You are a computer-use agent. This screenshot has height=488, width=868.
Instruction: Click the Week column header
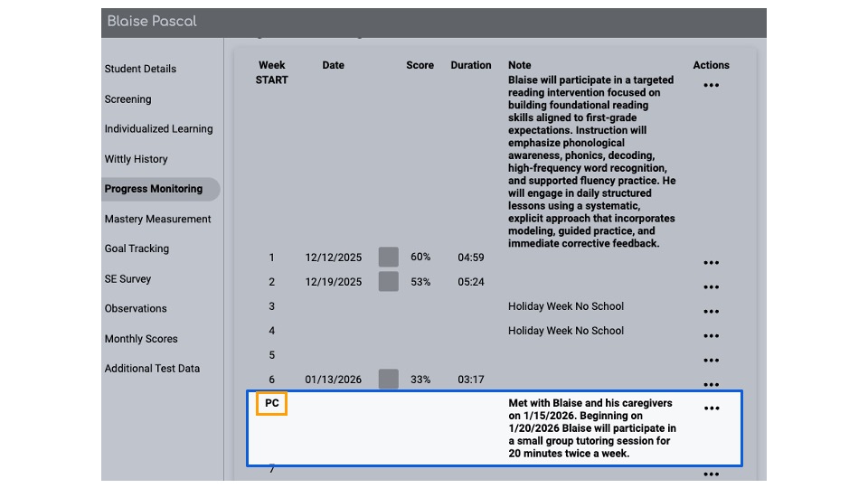coord(272,65)
